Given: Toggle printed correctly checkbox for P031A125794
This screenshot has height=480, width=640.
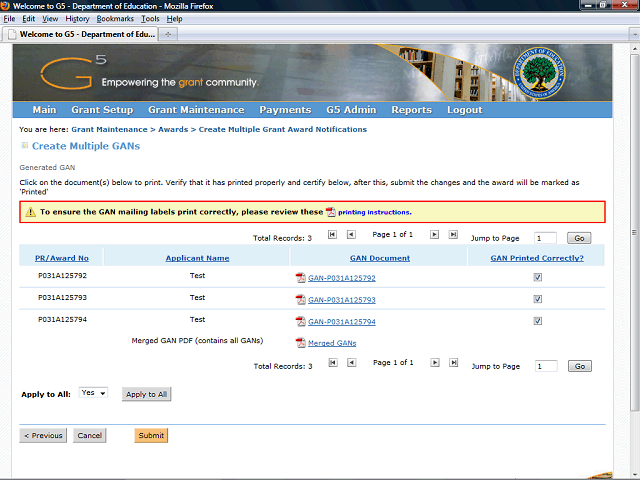Looking at the screenshot, I should (537, 321).
